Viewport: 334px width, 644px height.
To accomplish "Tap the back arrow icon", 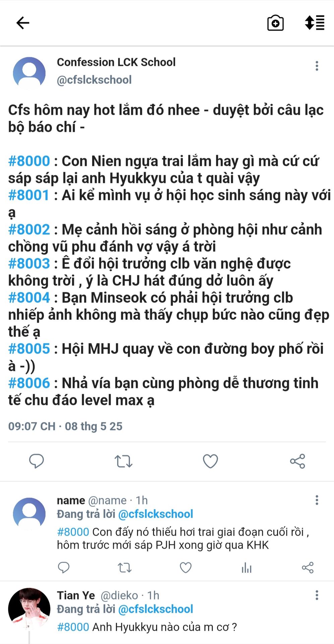I will coord(23,23).
